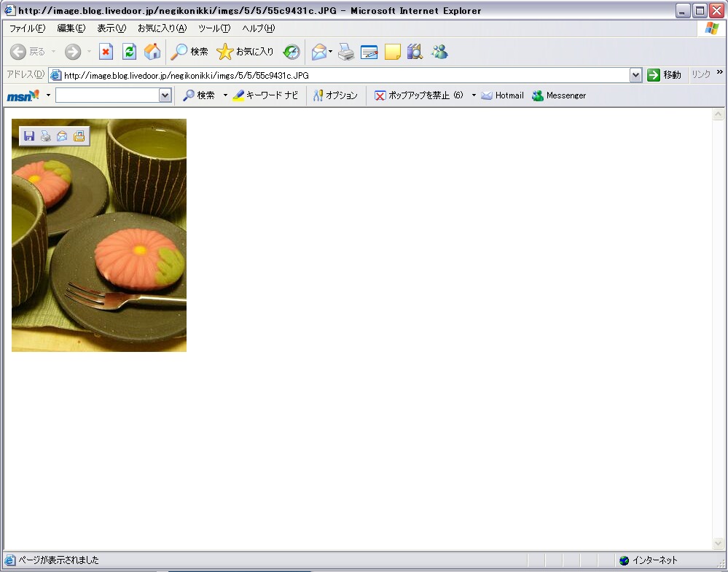
Task: Click the MSN toolbar search input box
Action: [x=107, y=95]
